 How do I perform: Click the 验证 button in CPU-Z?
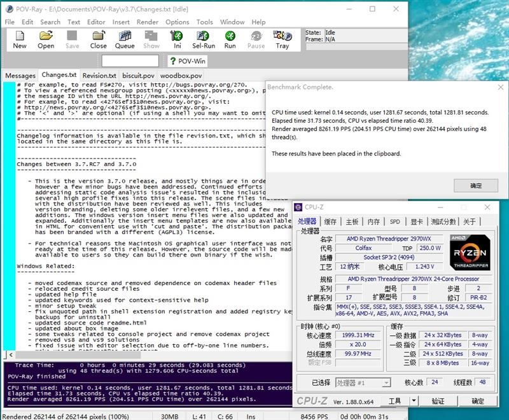pos(438,401)
